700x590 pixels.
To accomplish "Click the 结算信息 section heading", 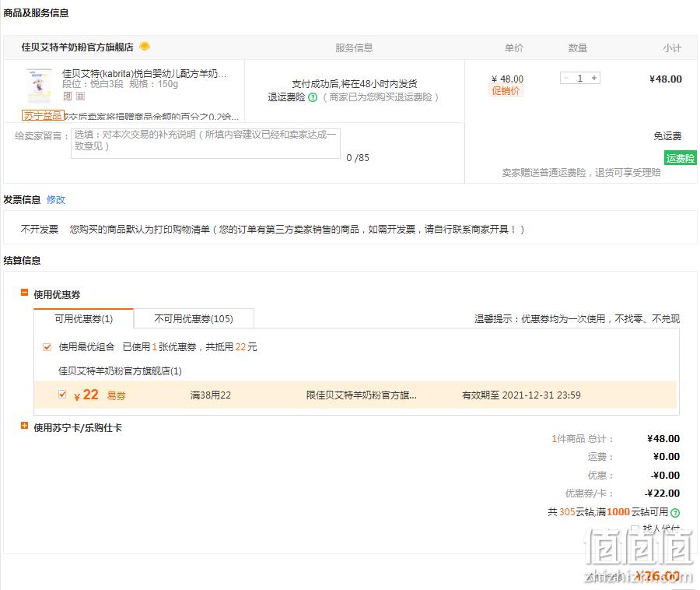I will pyautogui.click(x=22, y=261).
